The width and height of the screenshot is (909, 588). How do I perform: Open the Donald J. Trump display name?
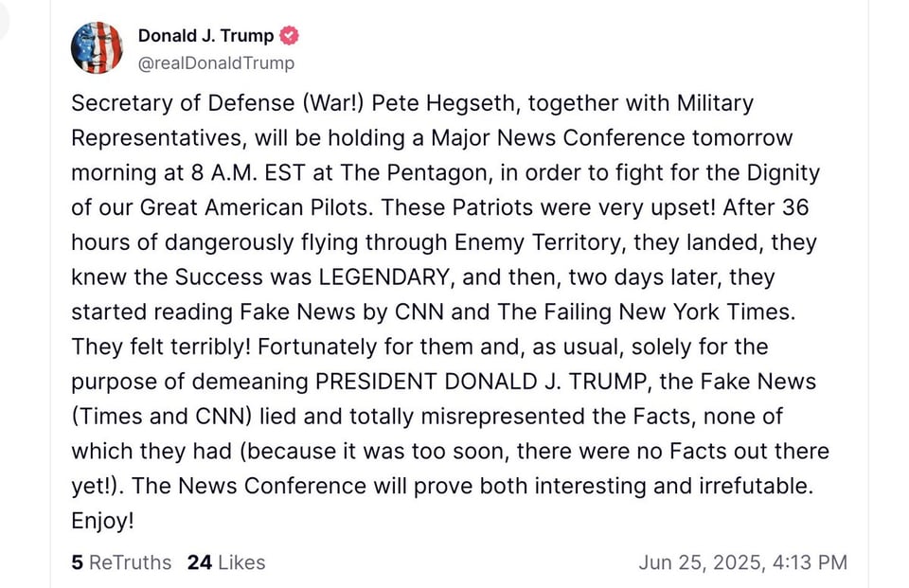pos(205,36)
